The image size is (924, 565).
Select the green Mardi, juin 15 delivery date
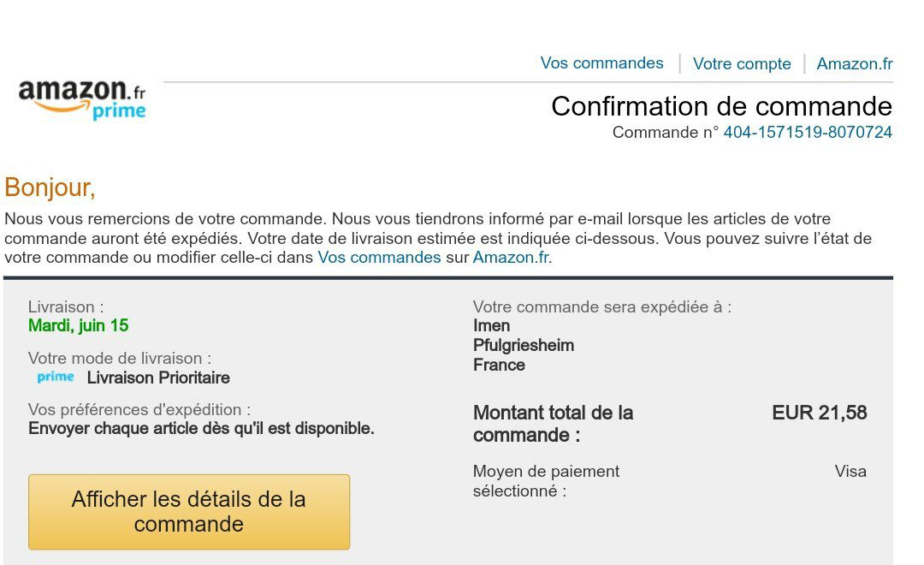pos(79,326)
